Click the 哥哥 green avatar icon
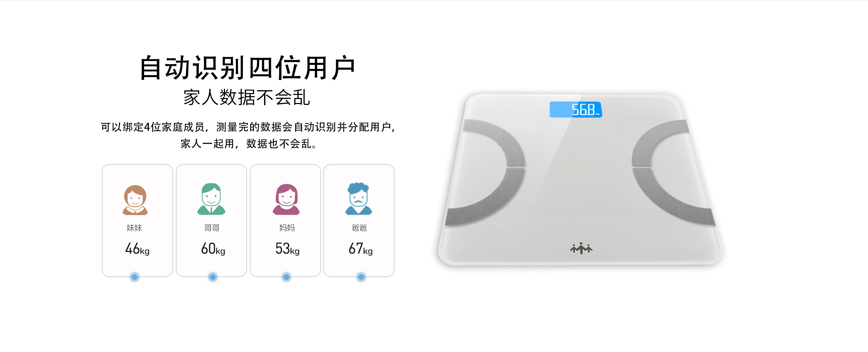868x352 pixels. 211,199
